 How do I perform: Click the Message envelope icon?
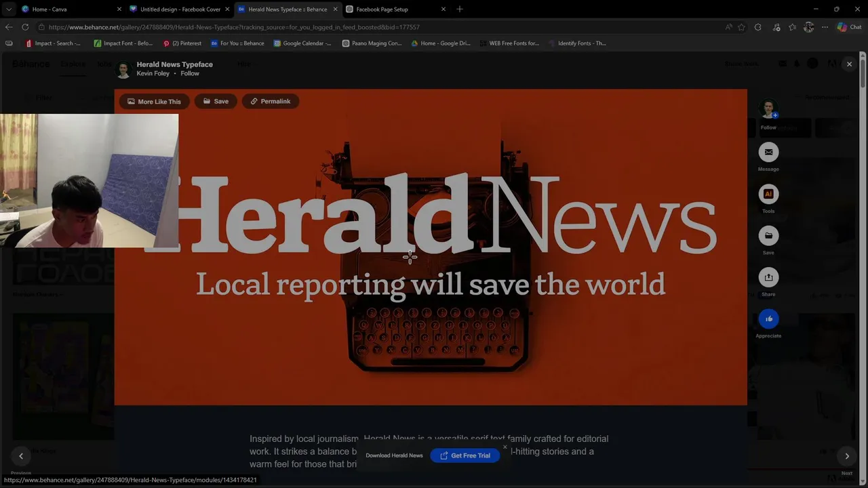click(768, 152)
